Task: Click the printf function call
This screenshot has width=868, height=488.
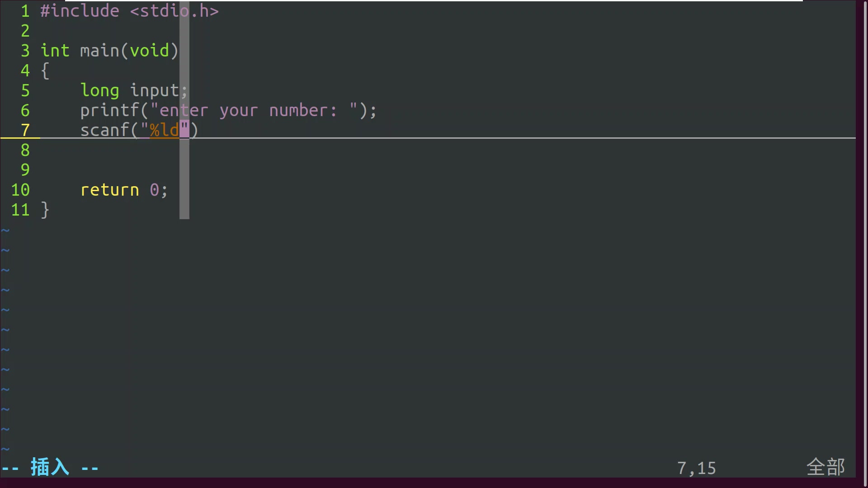Action: pos(110,110)
